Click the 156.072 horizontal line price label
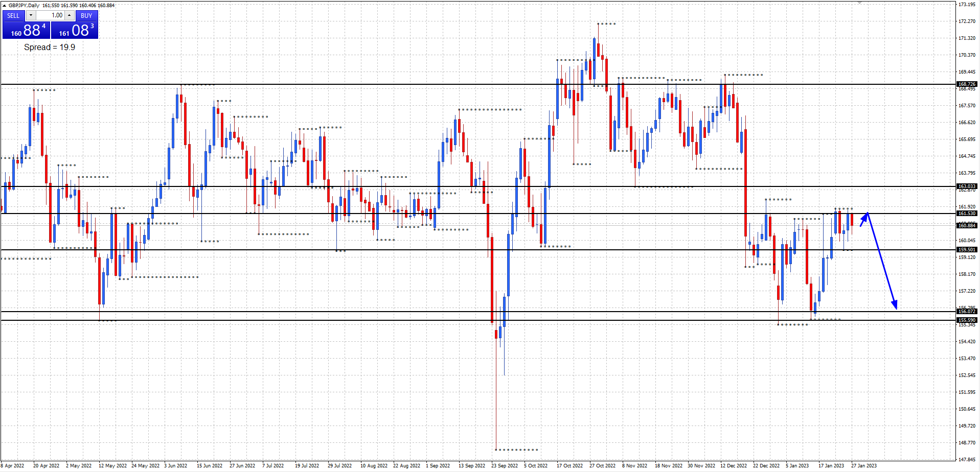 click(966, 311)
